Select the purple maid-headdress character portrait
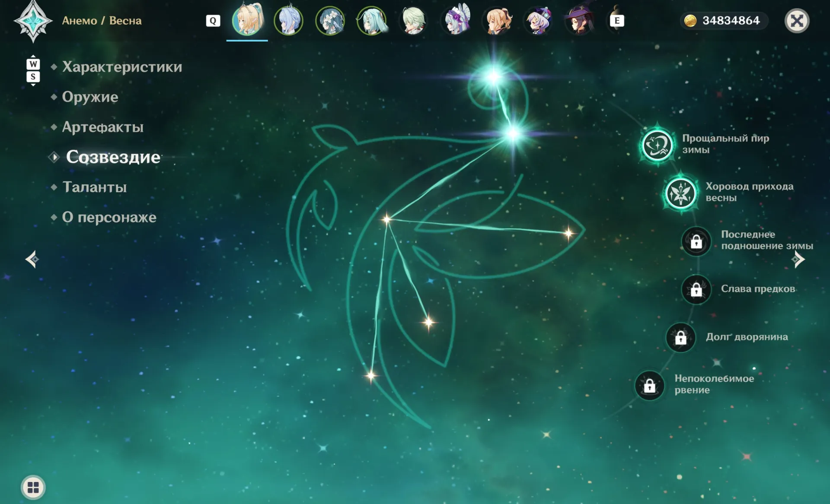 [x=456, y=19]
